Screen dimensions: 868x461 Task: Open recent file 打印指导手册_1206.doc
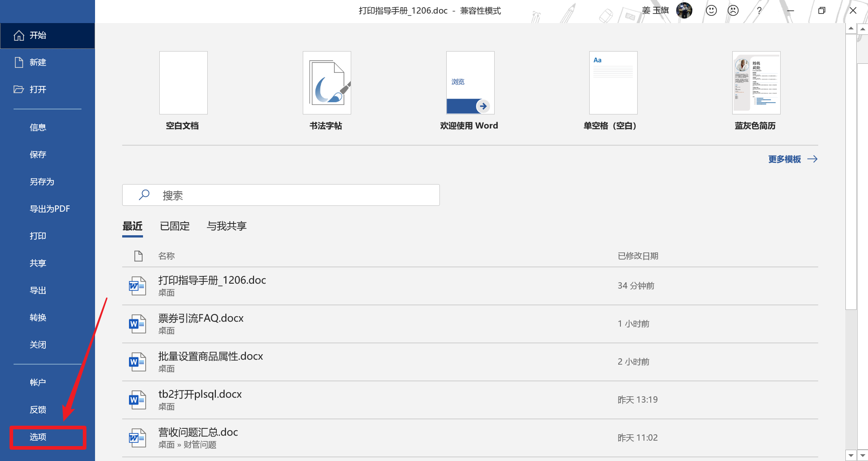[x=470, y=286]
